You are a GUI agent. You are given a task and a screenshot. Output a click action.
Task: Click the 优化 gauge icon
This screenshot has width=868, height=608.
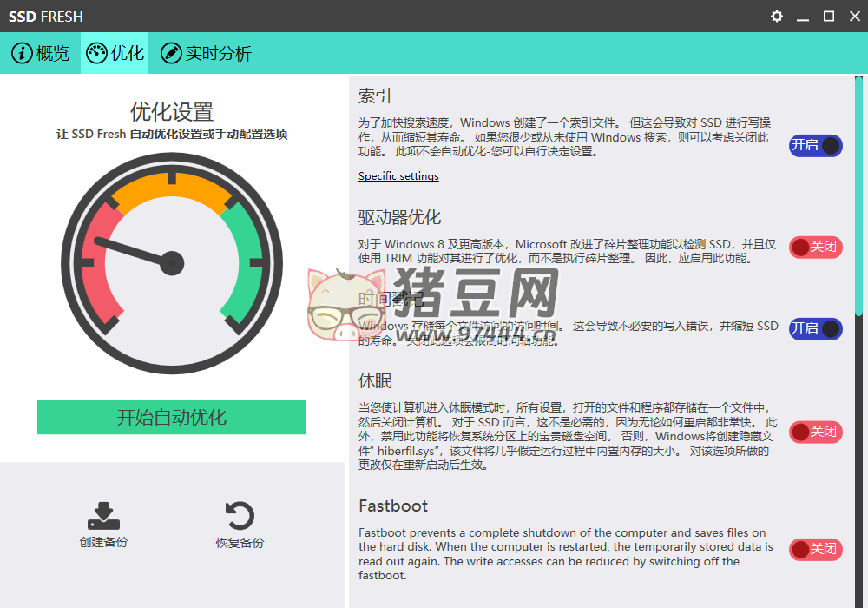[96, 54]
